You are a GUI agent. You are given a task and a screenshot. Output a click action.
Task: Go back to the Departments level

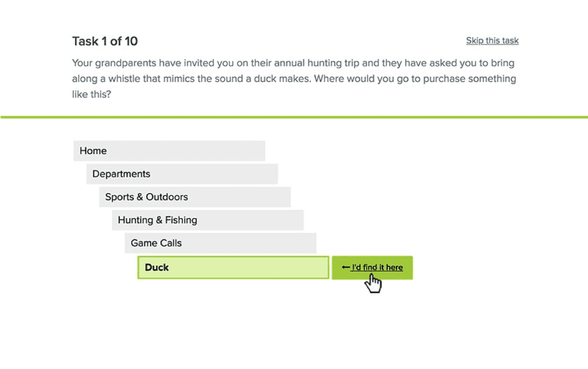tap(182, 174)
